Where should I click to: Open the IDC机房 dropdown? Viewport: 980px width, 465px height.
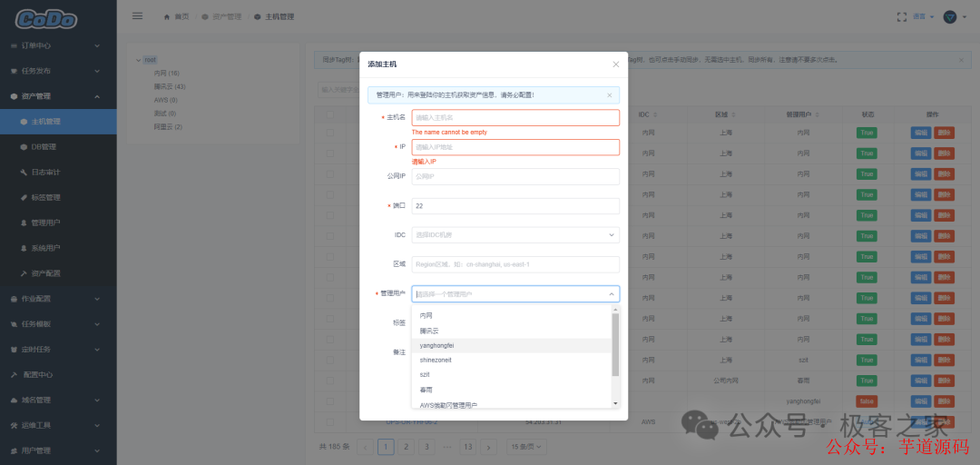coord(515,234)
